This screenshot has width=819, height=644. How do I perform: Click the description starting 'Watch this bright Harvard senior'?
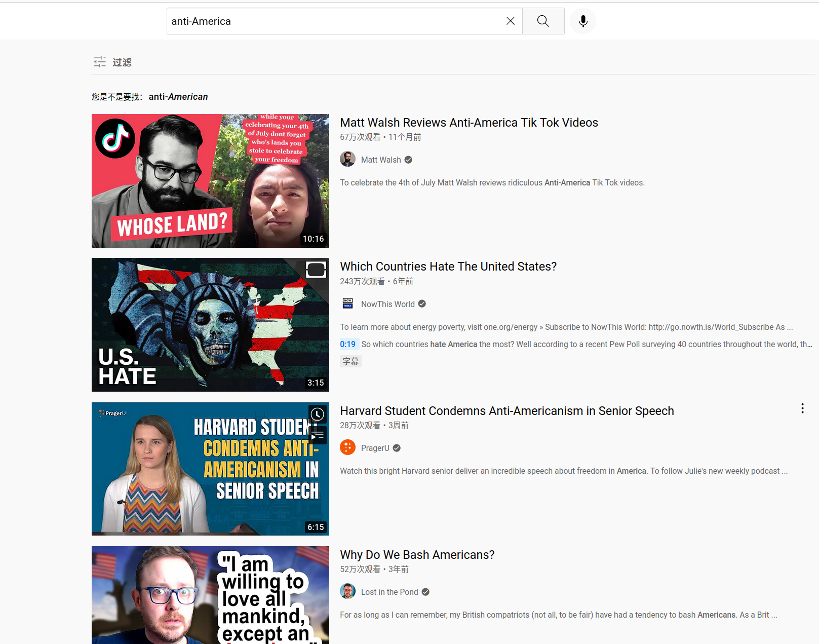click(x=564, y=471)
